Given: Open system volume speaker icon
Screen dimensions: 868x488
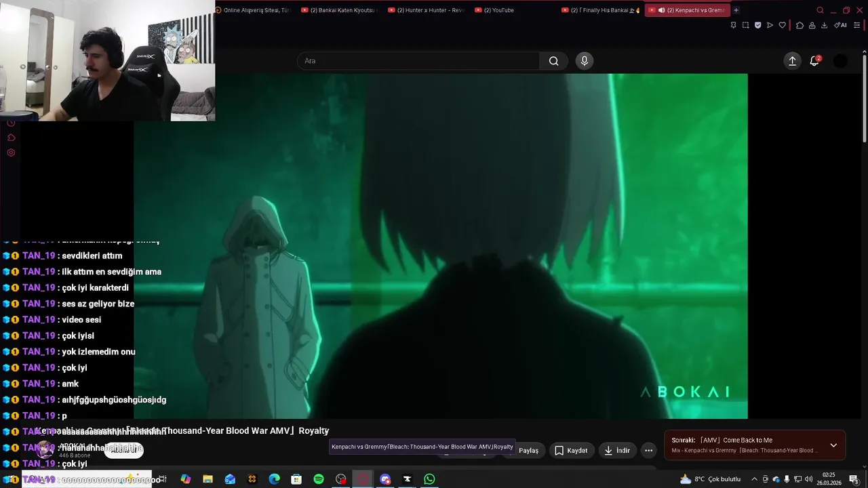Looking at the screenshot, I should 808,479.
